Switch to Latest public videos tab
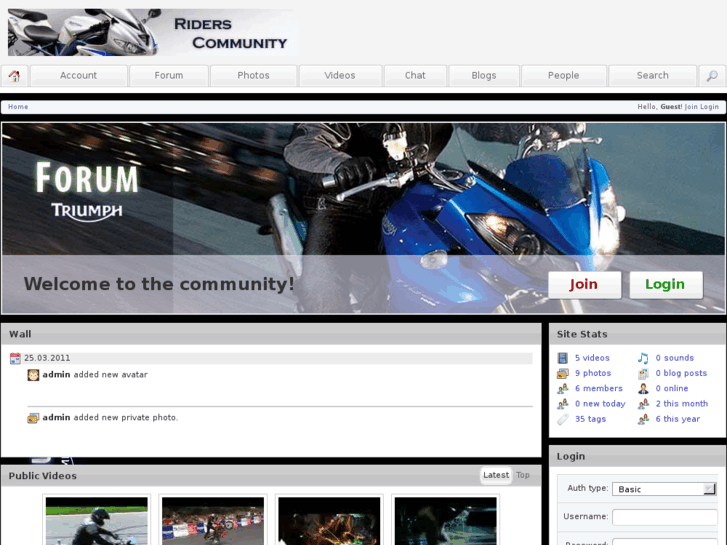The image size is (727, 545). click(x=496, y=475)
